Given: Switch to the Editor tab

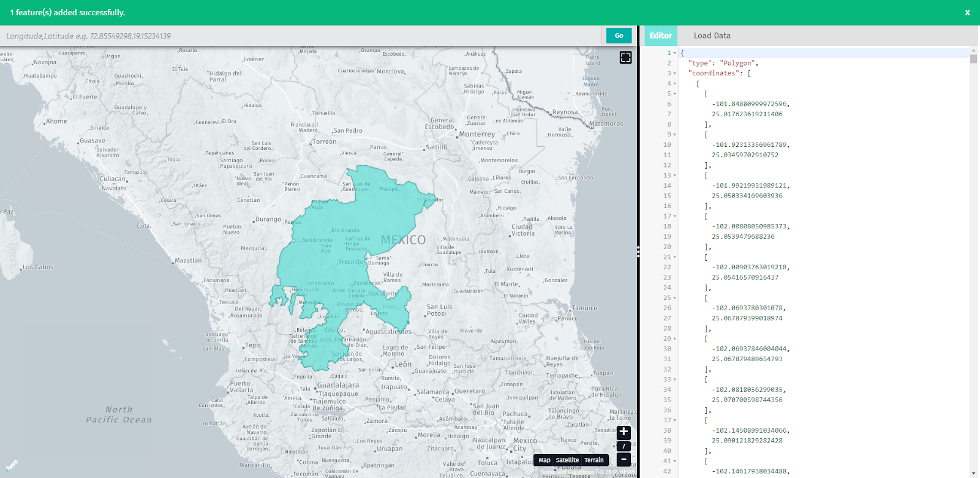Looking at the screenshot, I should 661,35.
